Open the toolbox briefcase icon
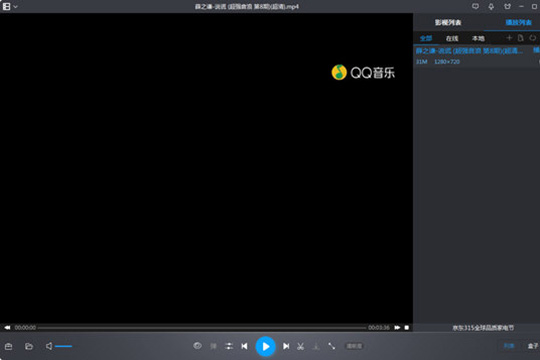The image size is (540, 360). pyautogui.click(x=9, y=346)
